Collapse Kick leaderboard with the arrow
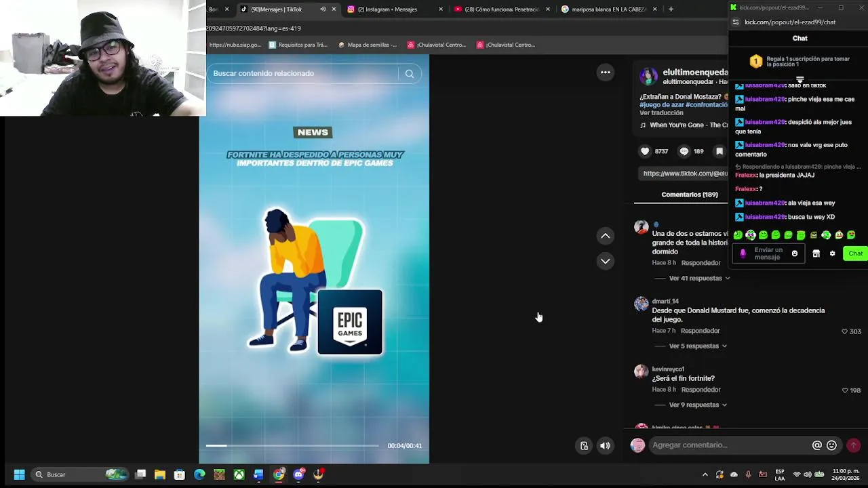Image resolution: width=868 pixels, height=488 pixels. tap(800, 81)
